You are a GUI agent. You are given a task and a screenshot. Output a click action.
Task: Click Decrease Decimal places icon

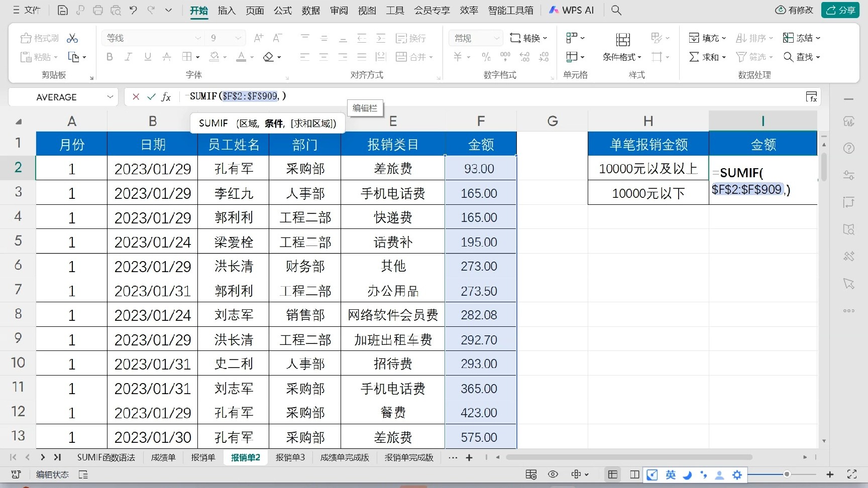(544, 57)
